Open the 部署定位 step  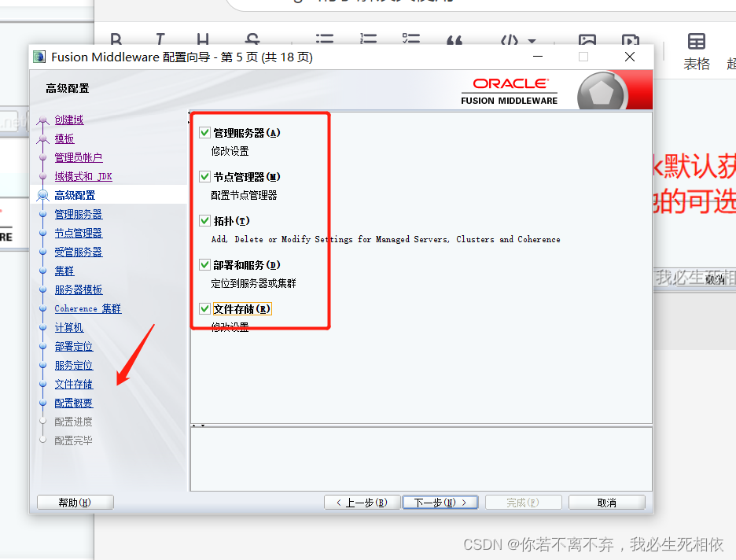coord(74,346)
